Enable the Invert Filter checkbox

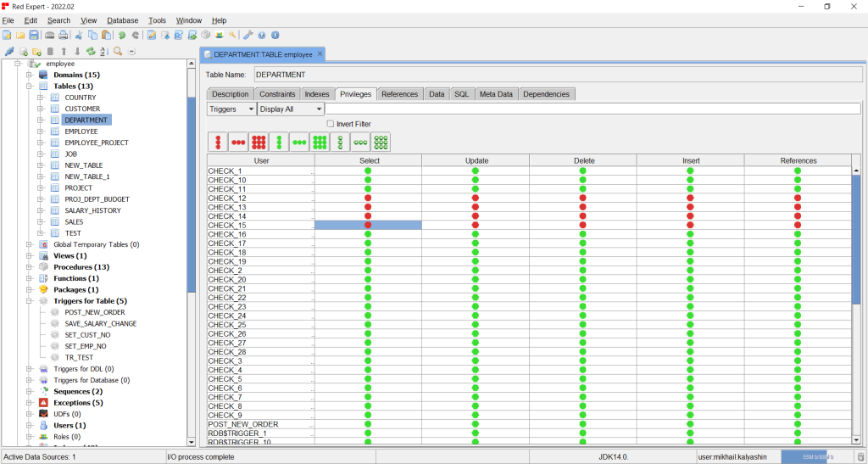pos(331,124)
